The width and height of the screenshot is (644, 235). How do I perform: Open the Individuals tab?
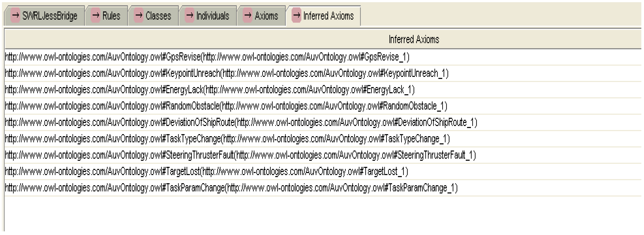[213, 16]
